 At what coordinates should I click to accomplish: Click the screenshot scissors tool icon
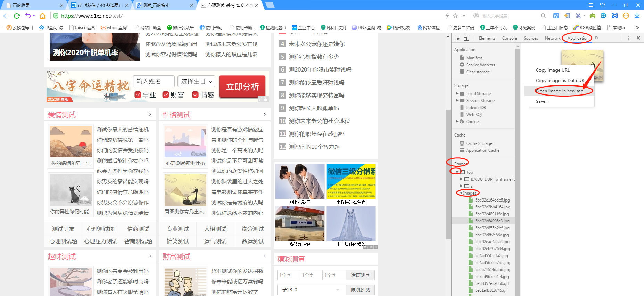(x=578, y=16)
